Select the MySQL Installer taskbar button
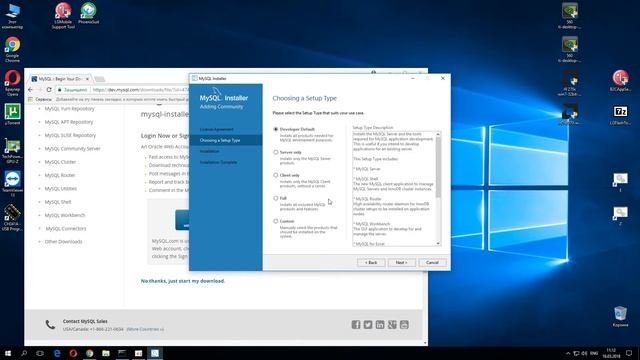The width and height of the screenshot is (640, 360). coord(155,353)
